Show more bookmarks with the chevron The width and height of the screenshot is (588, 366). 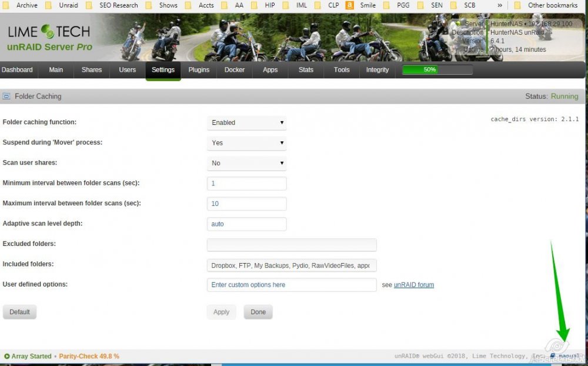(499, 5)
